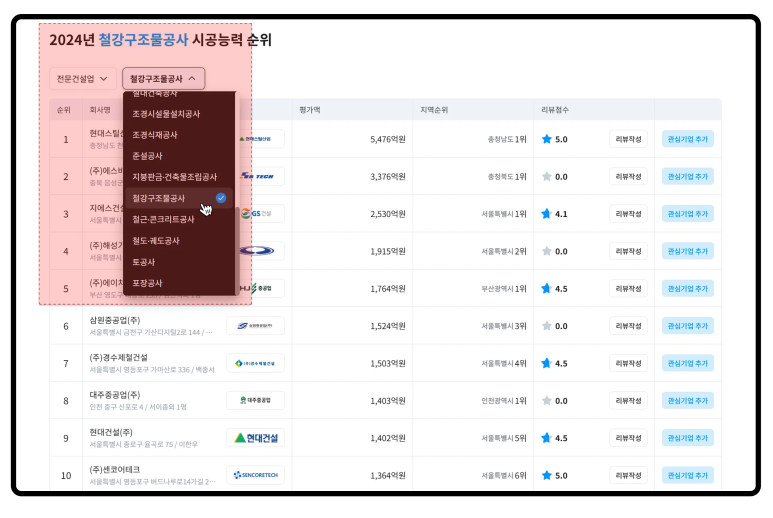The image size is (773, 518).
Task: Click the gray star in the 대주중공업(주) row
Action: pyautogui.click(x=546, y=401)
